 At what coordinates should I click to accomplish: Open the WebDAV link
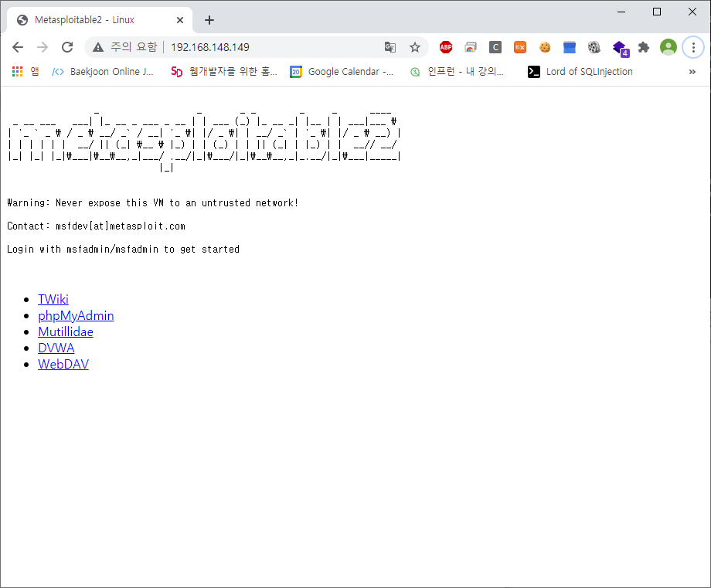coord(63,365)
